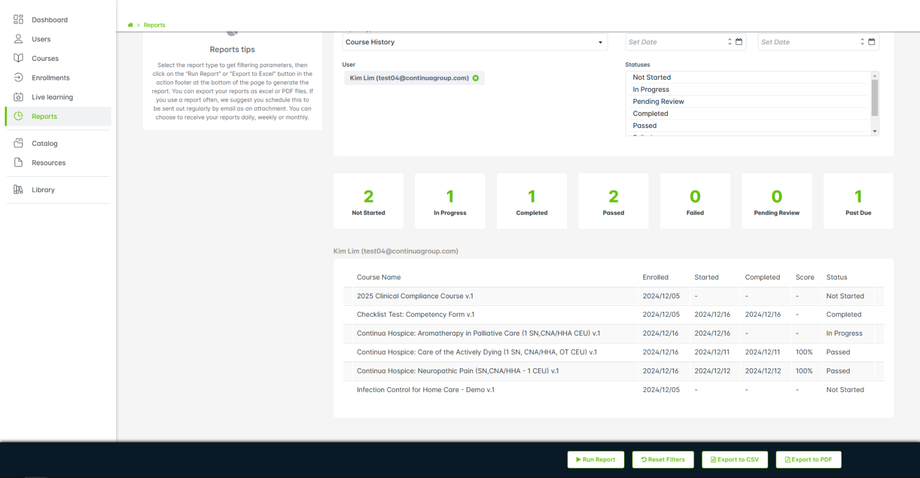920x478 pixels.
Task: Click the Export to PDF button
Action: 808,459
